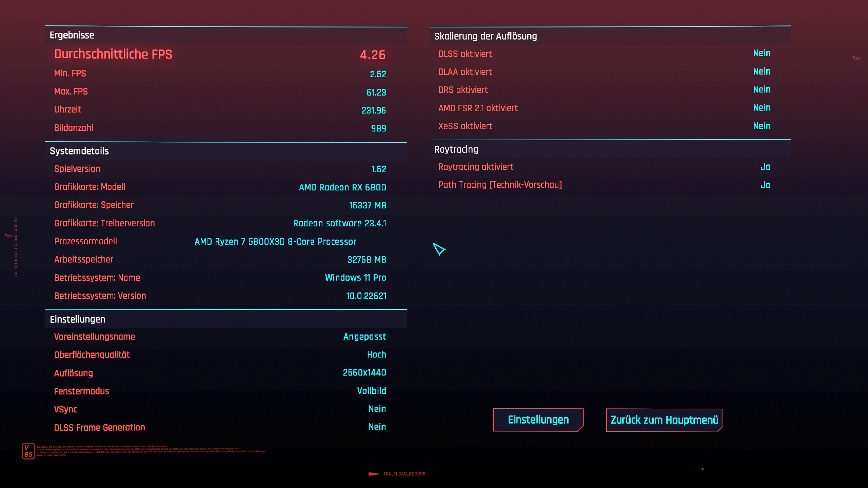868x488 pixels.
Task: Click the Prozessormodell Ryzen 7 5800X3D text
Action: [x=275, y=242]
